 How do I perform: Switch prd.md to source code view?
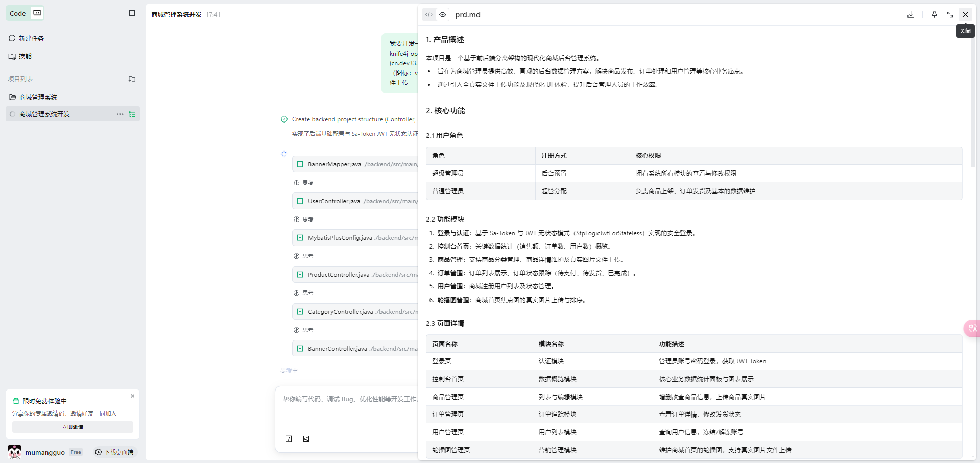tap(428, 15)
